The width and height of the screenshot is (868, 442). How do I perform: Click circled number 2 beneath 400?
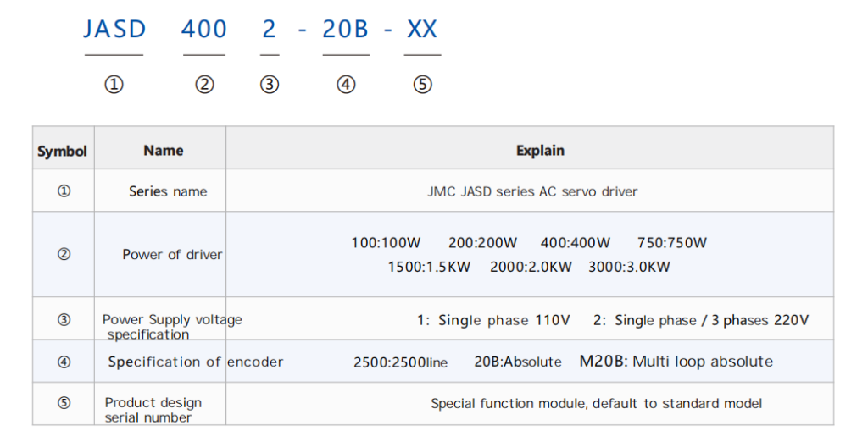pyautogui.click(x=204, y=85)
